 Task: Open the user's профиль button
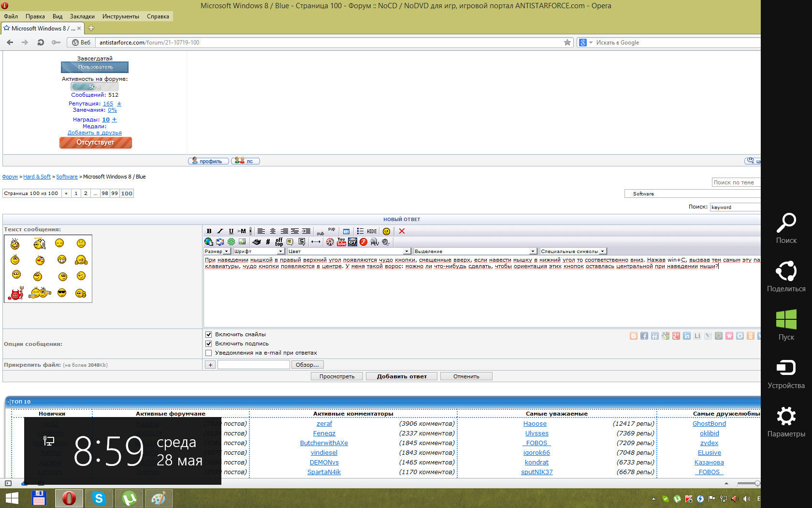coord(208,161)
